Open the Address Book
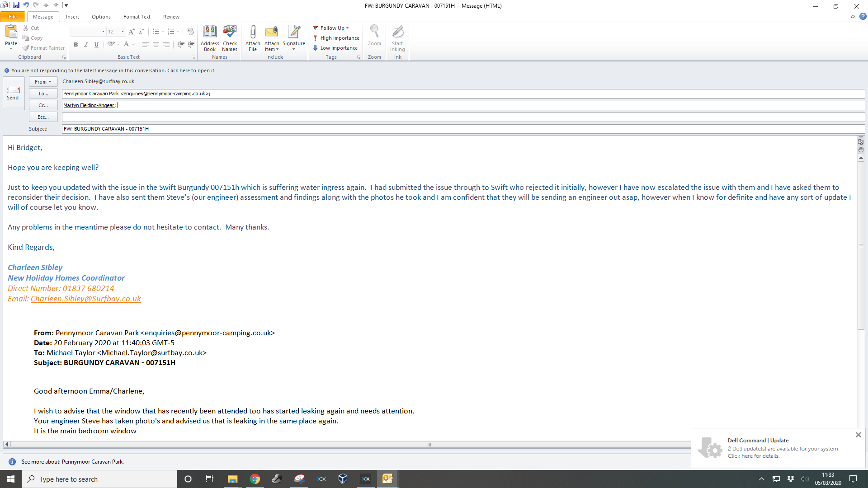The image size is (868, 488). click(x=210, y=38)
